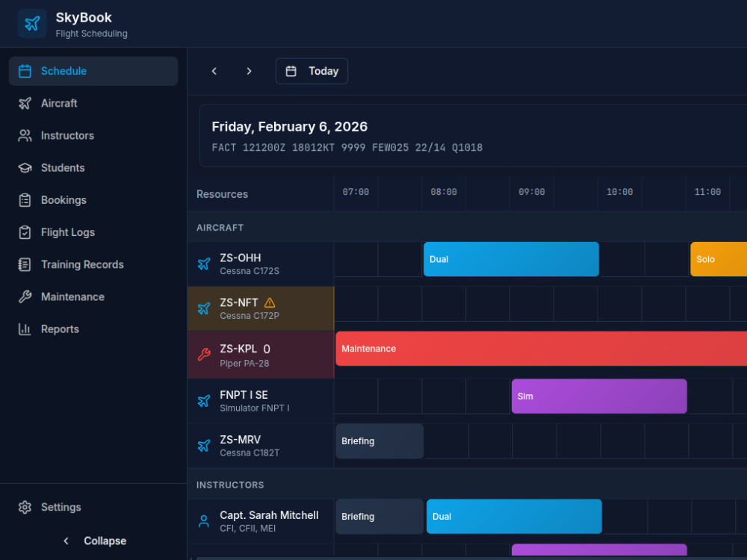Click the AIRCRAFT section header
The height and width of the screenshot is (560, 747).
click(220, 228)
